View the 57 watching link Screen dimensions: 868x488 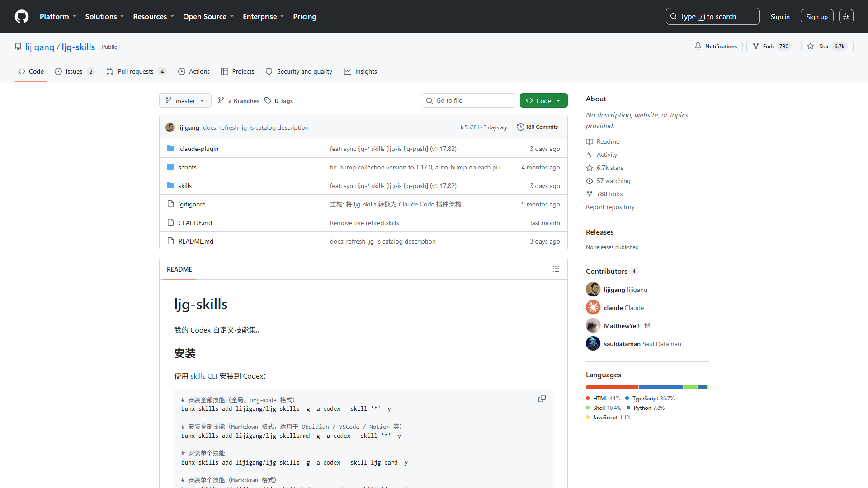(608, 181)
